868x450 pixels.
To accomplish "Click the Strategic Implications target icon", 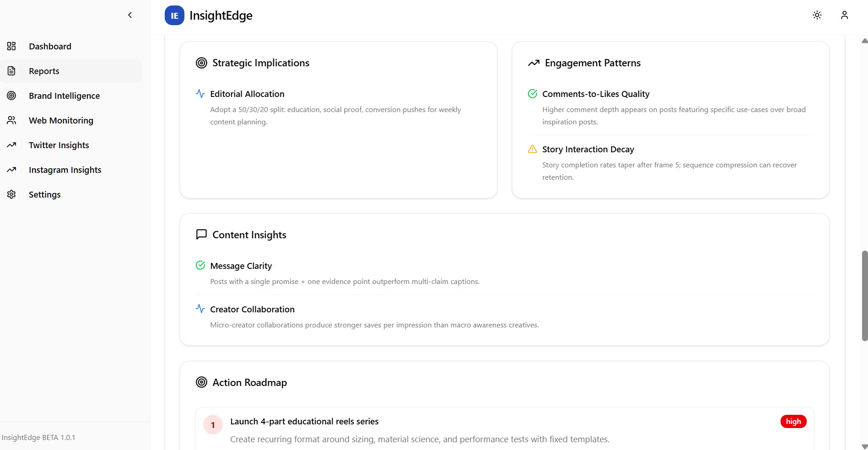I will click(x=201, y=63).
